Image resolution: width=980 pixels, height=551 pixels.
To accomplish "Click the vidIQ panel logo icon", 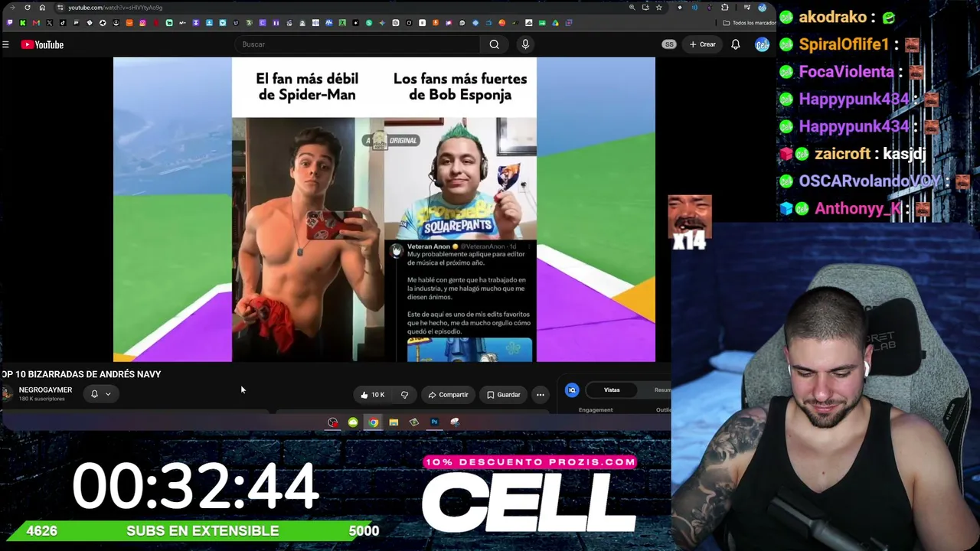I will 572,390.
